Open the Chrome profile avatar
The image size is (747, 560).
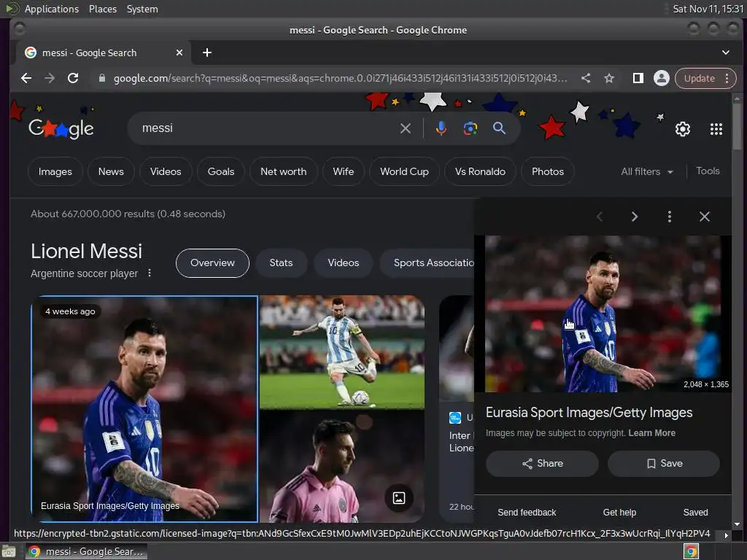click(661, 78)
